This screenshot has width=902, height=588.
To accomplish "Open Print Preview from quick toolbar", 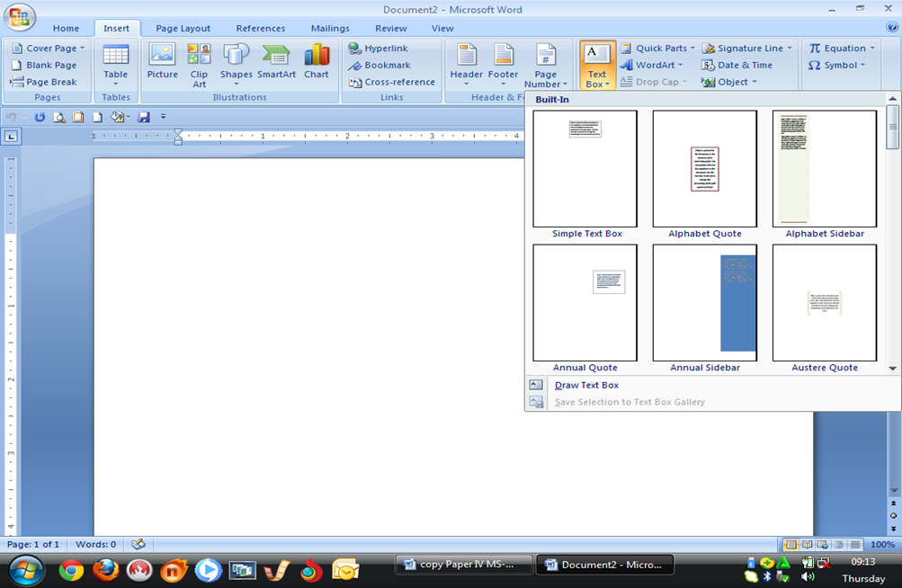I will pos(59,117).
